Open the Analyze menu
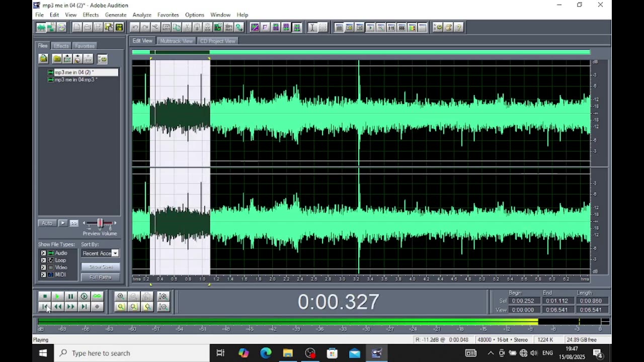 [142, 15]
